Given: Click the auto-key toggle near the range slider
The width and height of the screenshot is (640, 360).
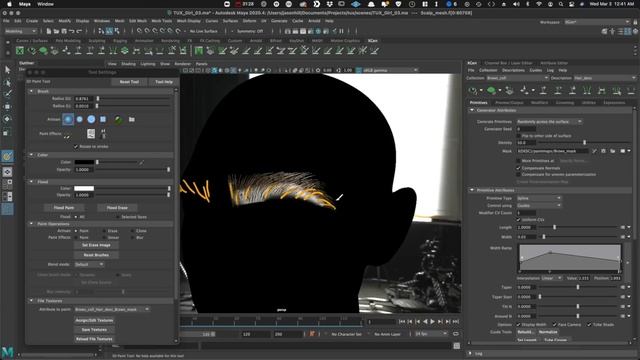Looking at the screenshot, I should point(312,334).
